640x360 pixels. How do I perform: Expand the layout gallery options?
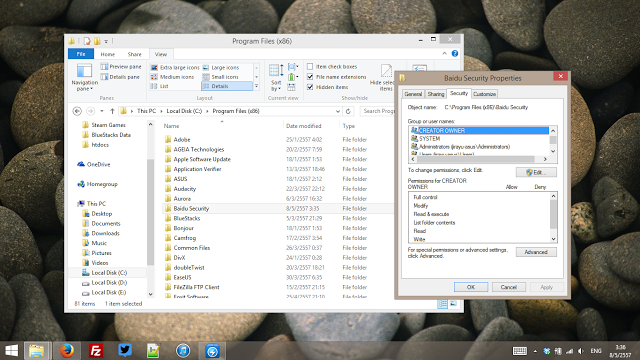(256, 86)
